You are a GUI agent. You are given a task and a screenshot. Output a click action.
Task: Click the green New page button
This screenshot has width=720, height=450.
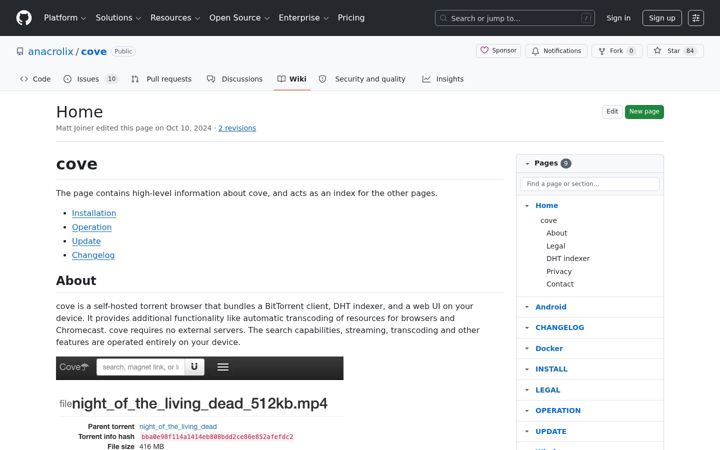[644, 112]
